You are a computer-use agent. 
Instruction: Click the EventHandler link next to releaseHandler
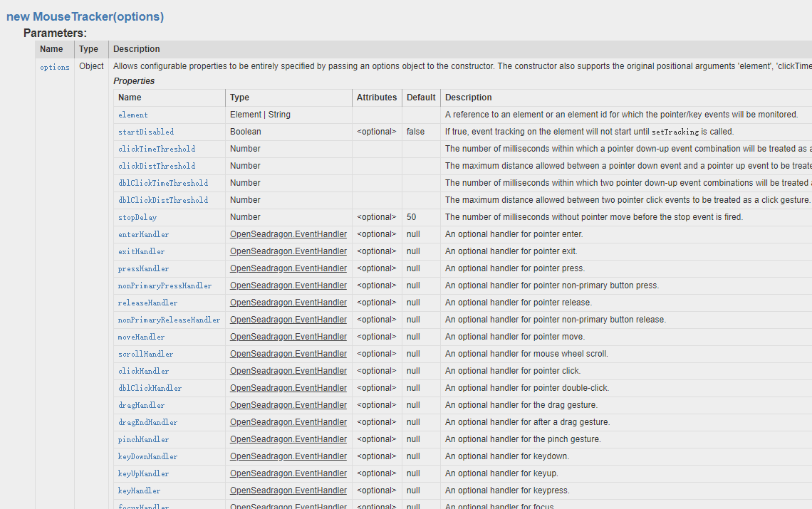[x=288, y=303]
